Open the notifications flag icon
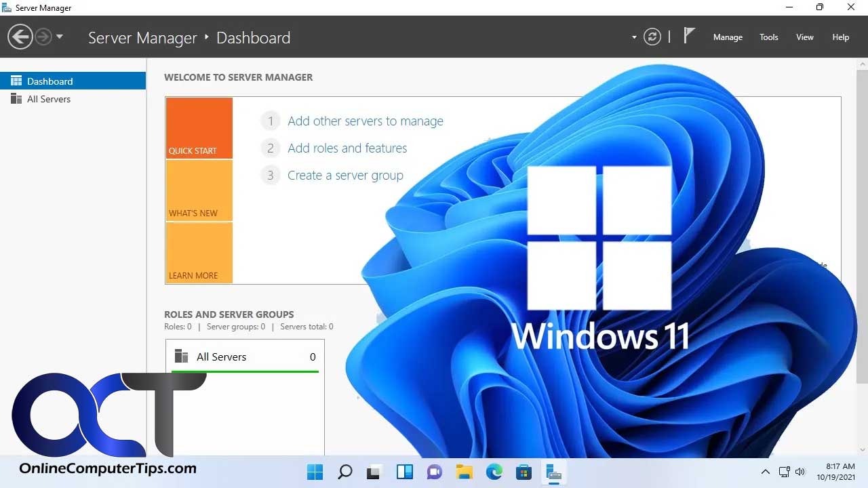The image size is (868, 488). pos(689,36)
